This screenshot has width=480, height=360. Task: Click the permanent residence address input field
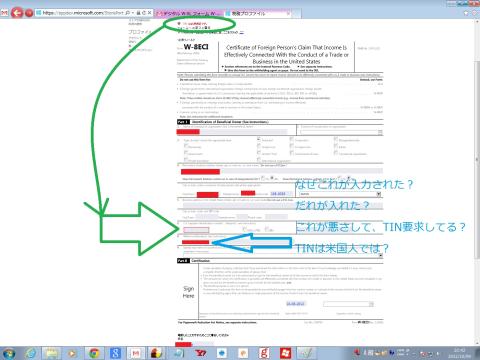(x=282, y=172)
